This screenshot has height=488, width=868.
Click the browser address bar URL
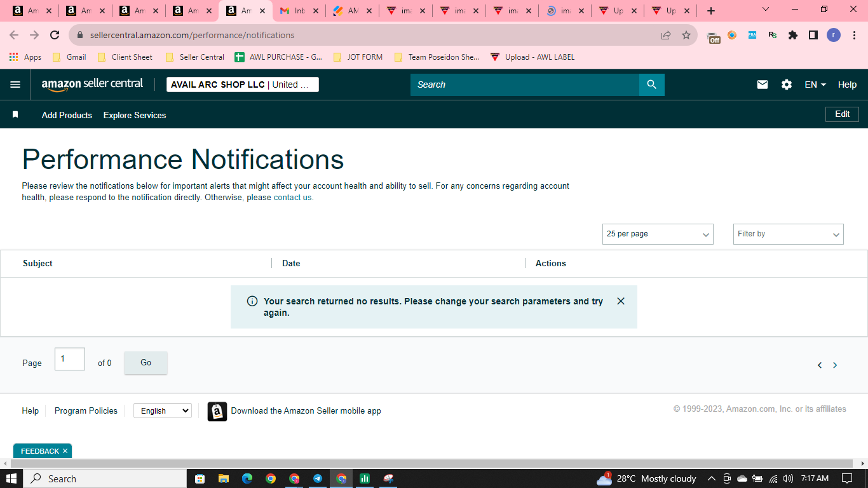192,36
